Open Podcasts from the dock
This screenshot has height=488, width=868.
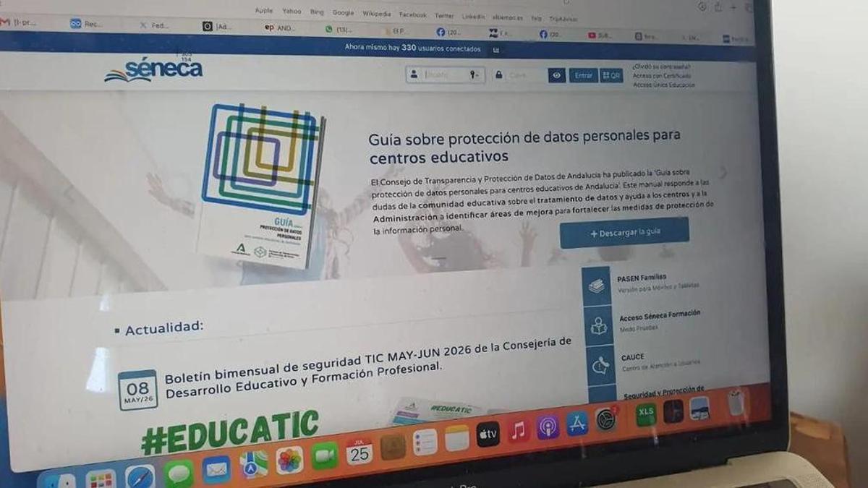pos(548,427)
